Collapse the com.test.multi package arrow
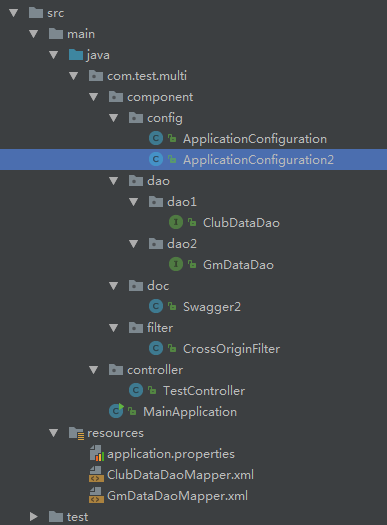Screen dimensions: 387x525 click(74, 76)
